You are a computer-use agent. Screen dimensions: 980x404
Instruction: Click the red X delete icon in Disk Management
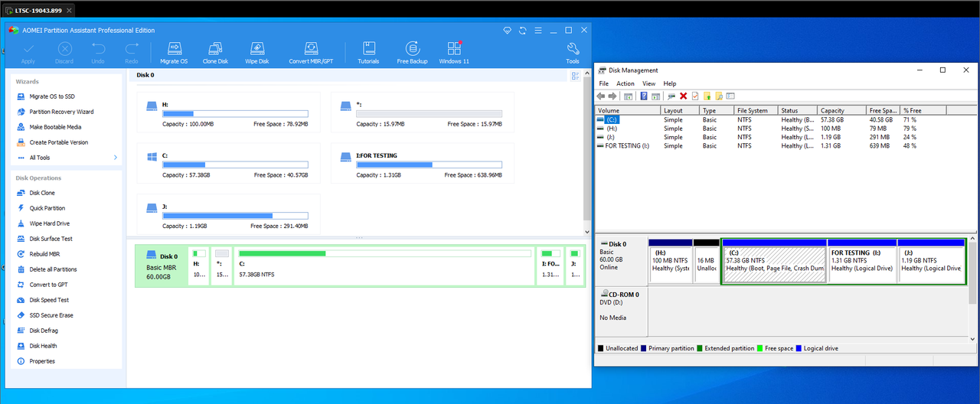[683, 96]
